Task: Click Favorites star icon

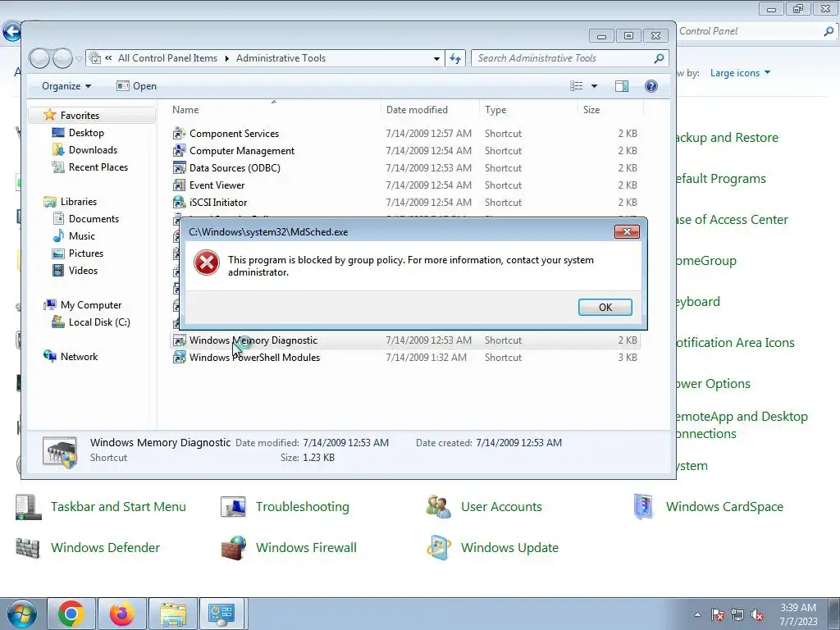Action: click(x=50, y=115)
